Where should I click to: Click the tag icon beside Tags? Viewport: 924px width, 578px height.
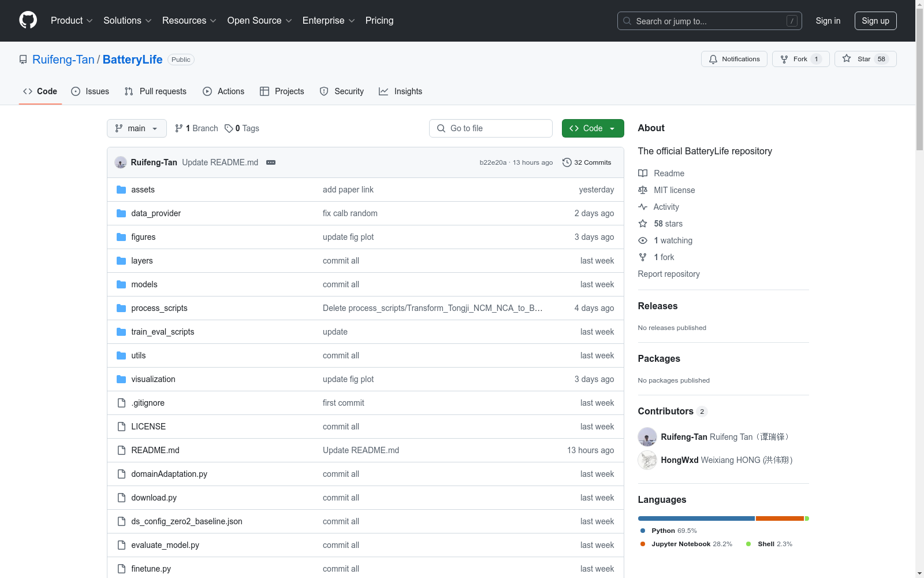coord(229,128)
